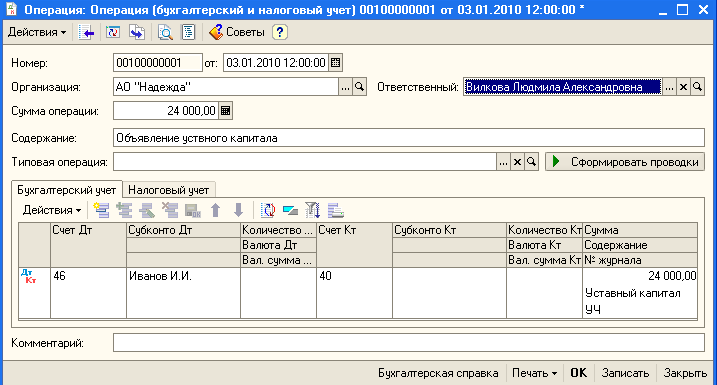The height and width of the screenshot is (385, 717).
Task: Move posting row up arrow
Action: [x=215, y=210]
